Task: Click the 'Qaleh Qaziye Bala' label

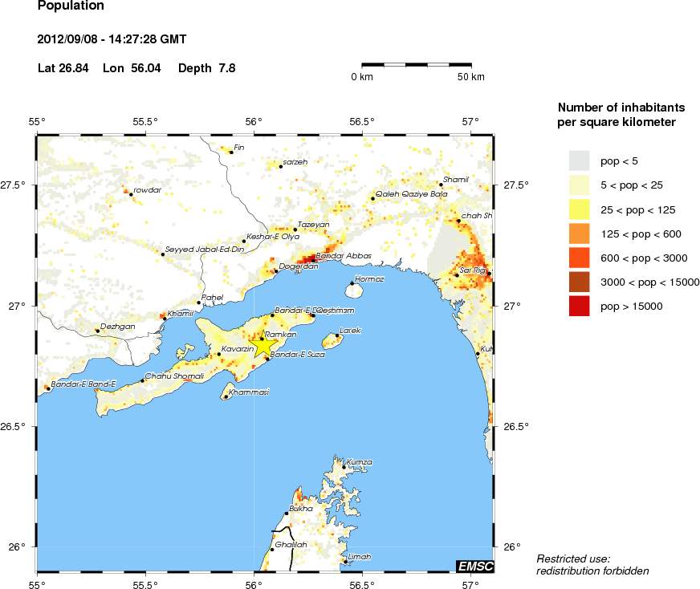Action: tap(411, 194)
